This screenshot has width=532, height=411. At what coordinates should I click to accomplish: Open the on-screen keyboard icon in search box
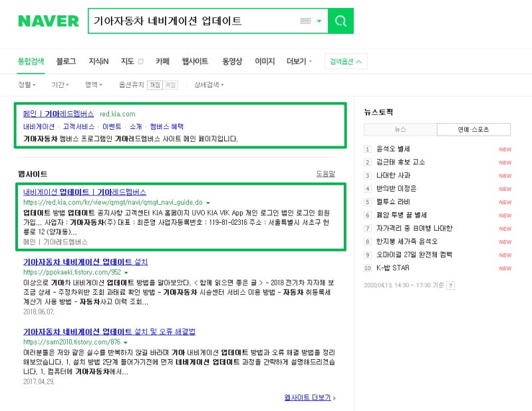(x=305, y=21)
